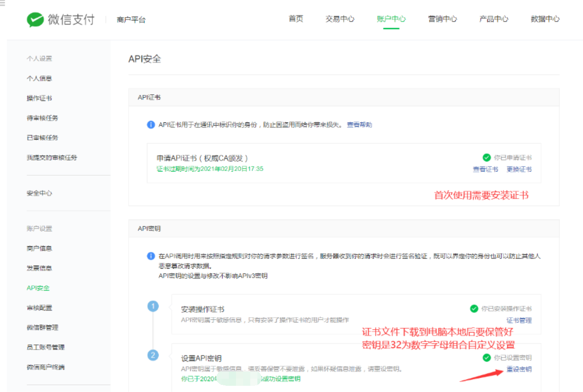Screen dimensions: 583x392
Task: Click the 重设密钥 link
Action: tap(519, 370)
